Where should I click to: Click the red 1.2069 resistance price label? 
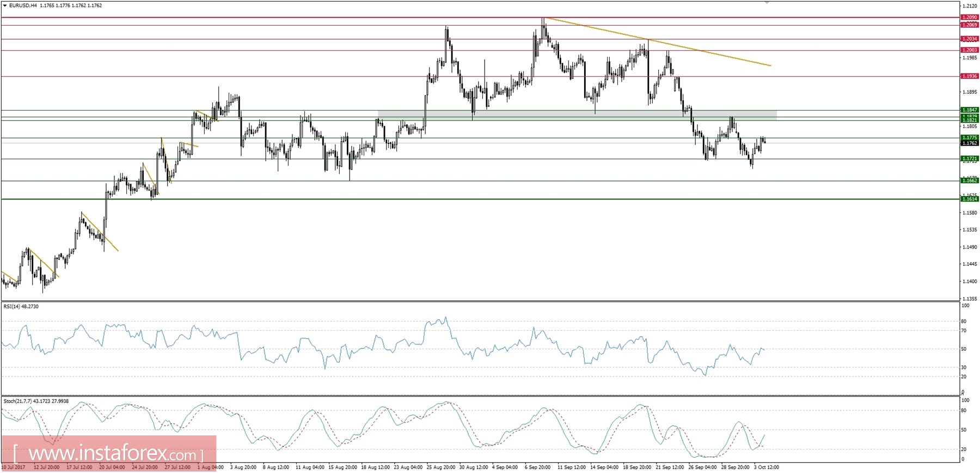coord(970,25)
